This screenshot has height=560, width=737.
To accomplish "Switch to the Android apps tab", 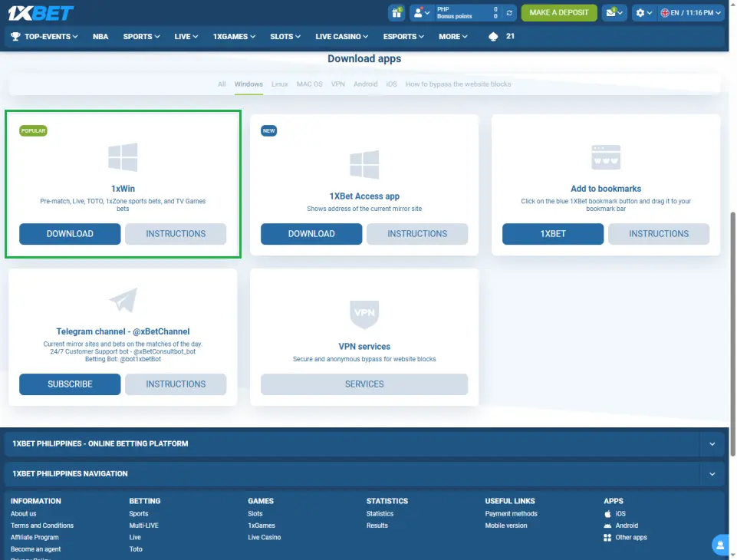I will coord(365,84).
